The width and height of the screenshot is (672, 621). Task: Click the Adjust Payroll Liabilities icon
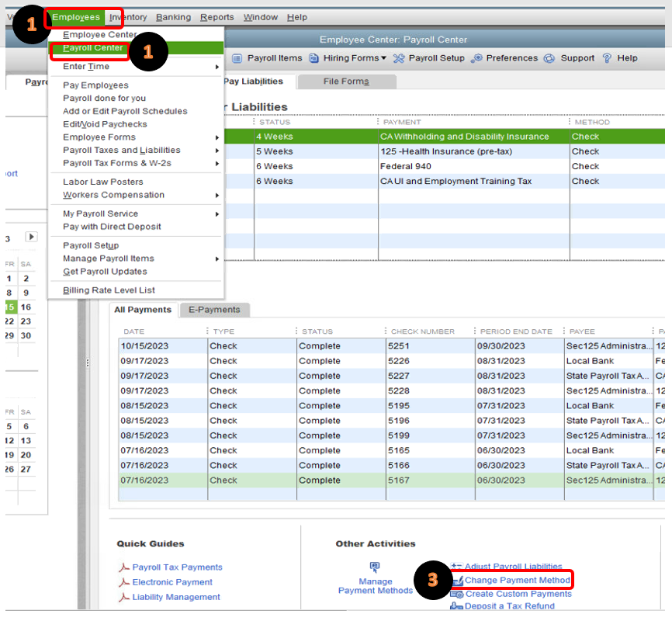tap(456, 566)
